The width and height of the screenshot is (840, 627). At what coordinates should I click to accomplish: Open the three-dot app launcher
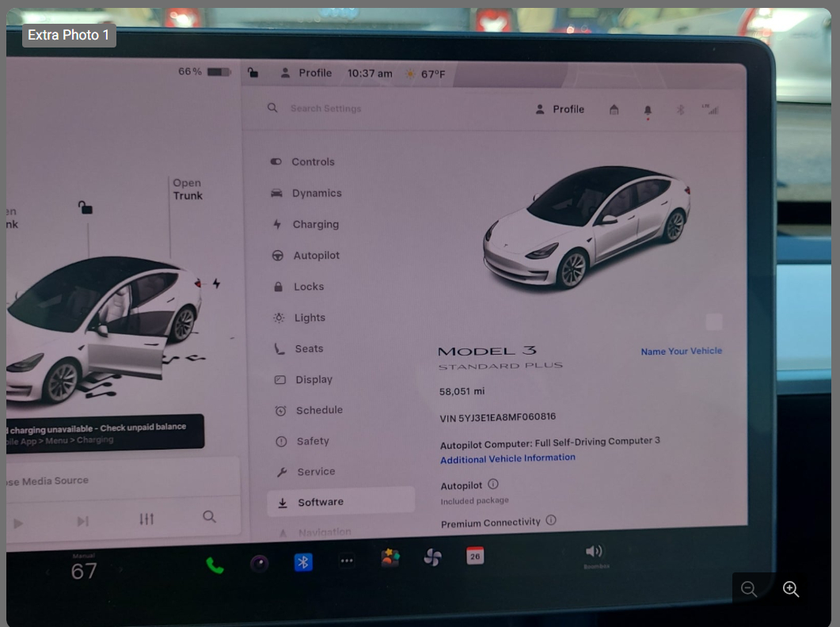pyautogui.click(x=347, y=561)
